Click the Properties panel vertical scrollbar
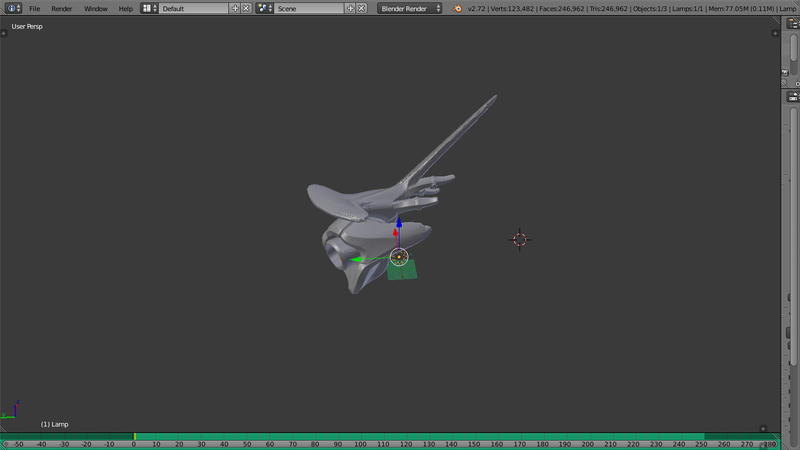The height and width of the screenshot is (450, 800). [x=794, y=237]
